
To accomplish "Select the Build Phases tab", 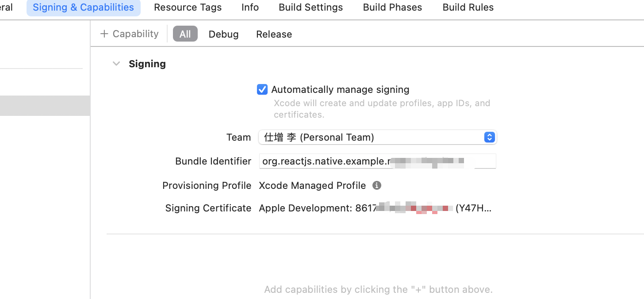I will tap(392, 8).
